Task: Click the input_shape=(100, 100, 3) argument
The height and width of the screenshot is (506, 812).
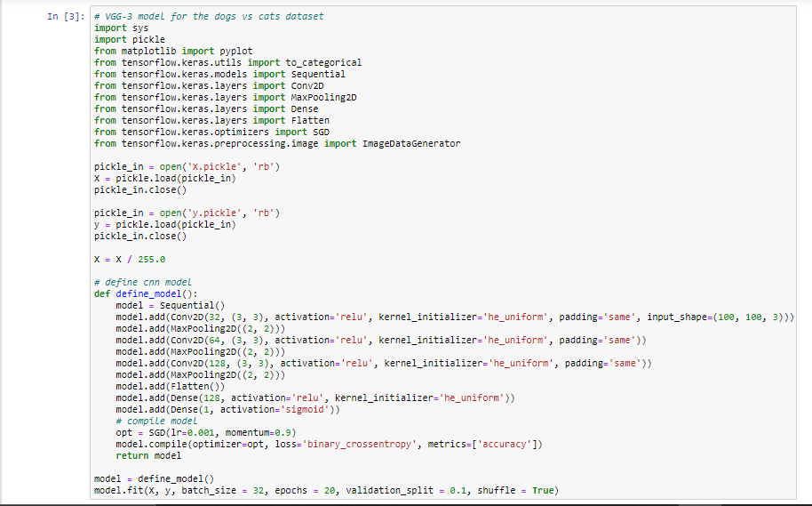Action: pos(718,317)
